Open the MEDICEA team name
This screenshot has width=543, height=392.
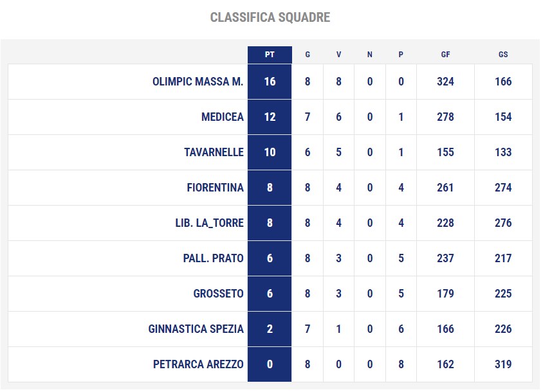click(223, 117)
